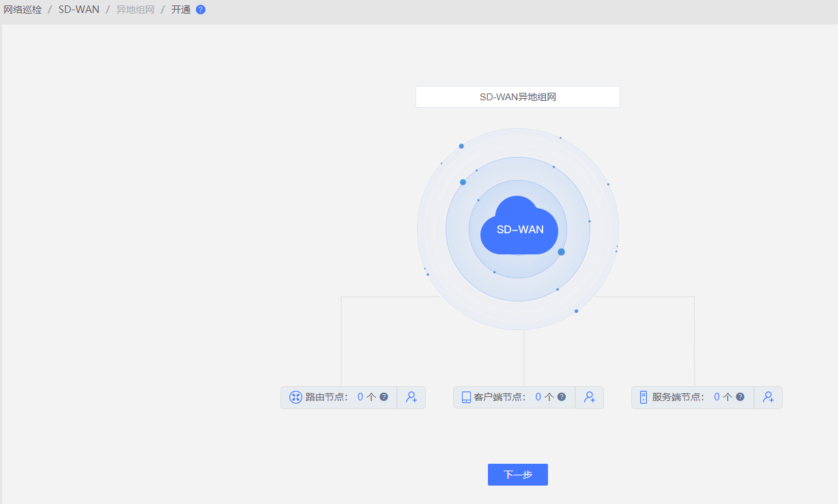This screenshot has width=838, height=504.
Task: Click the 下一步 button
Action: pos(518,475)
